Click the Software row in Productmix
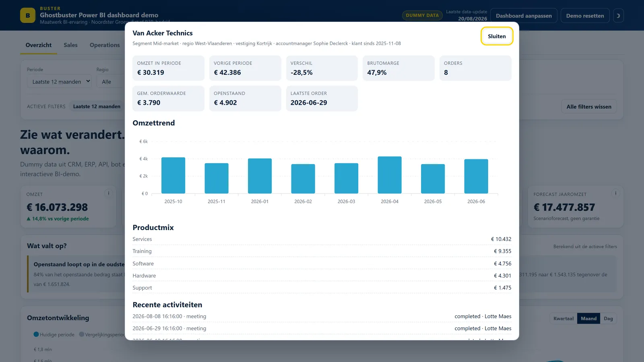Viewport: 644px width, 362px height. 322,263
